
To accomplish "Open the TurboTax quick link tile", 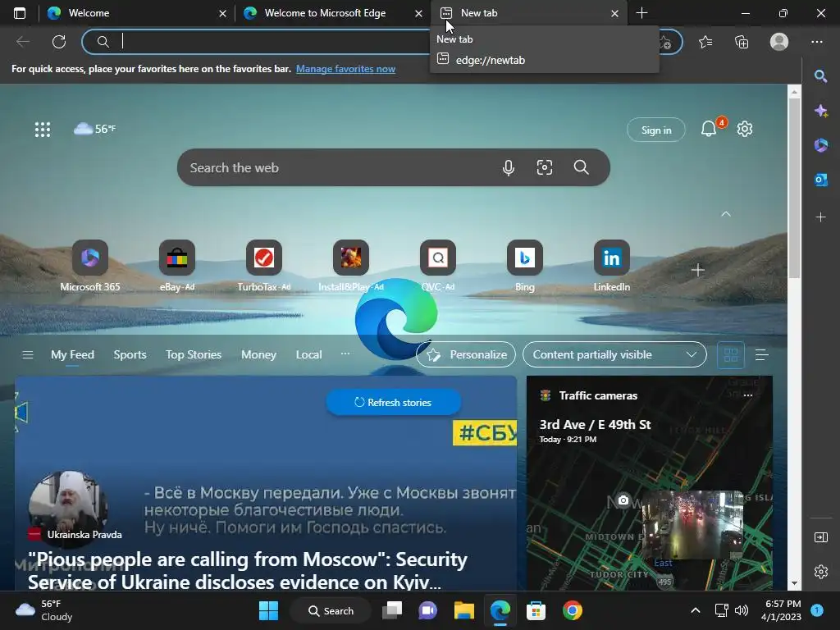I will pyautogui.click(x=264, y=267).
